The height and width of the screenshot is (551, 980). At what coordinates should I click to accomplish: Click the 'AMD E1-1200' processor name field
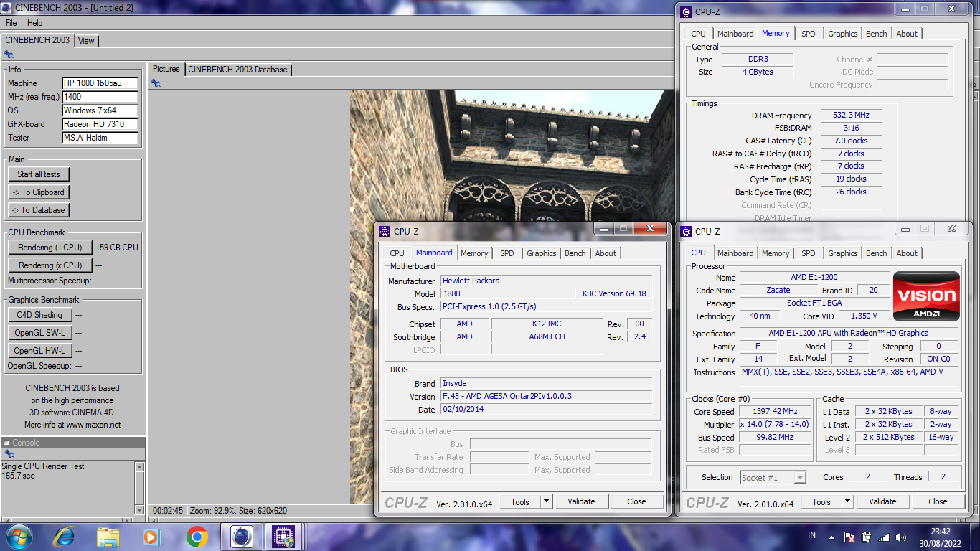point(814,277)
